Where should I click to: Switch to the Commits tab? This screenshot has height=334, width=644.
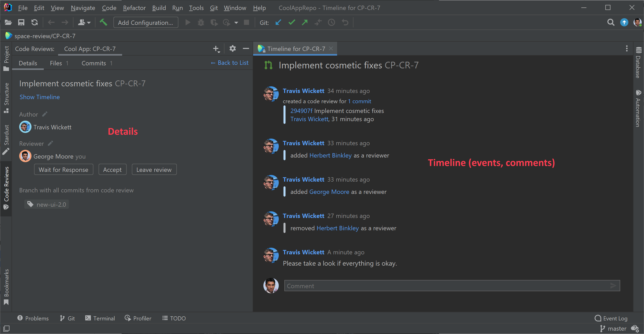click(94, 63)
